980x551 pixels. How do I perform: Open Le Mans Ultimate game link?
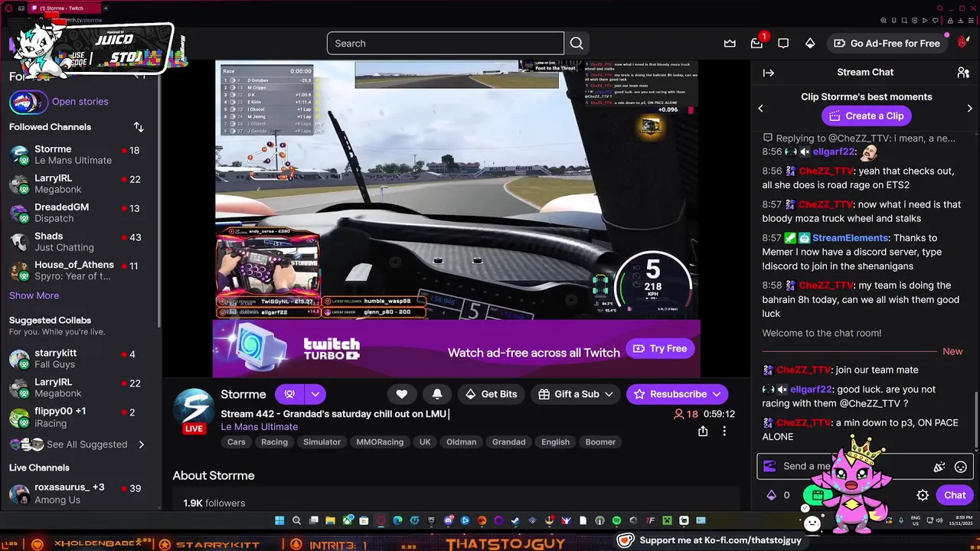[259, 427]
